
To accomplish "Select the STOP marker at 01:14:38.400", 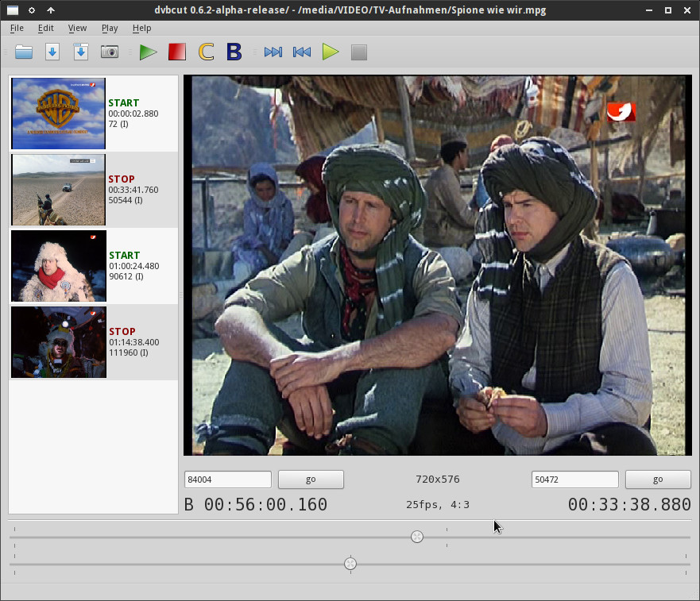I will click(x=94, y=342).
